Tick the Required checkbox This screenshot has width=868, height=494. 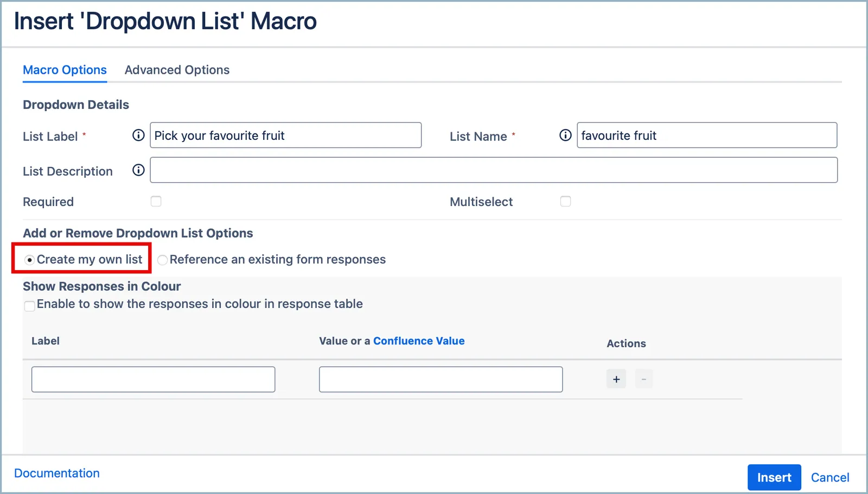(156, 201)
